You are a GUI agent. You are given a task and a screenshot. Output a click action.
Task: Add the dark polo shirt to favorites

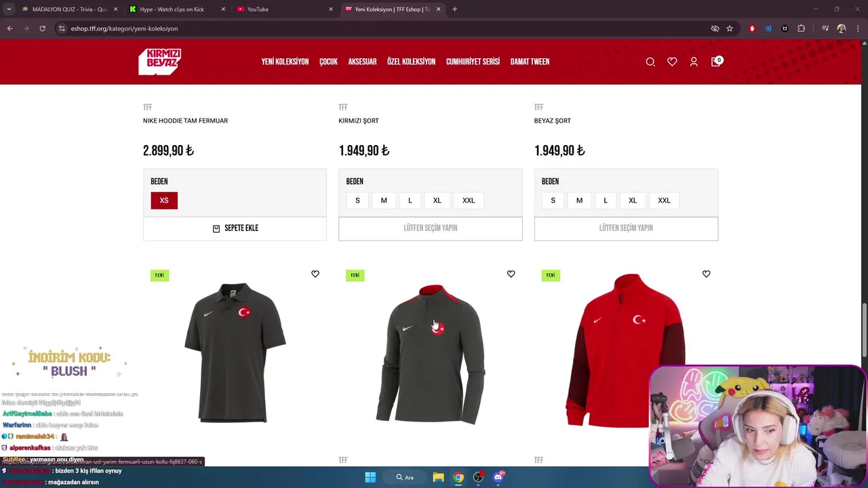315,274
